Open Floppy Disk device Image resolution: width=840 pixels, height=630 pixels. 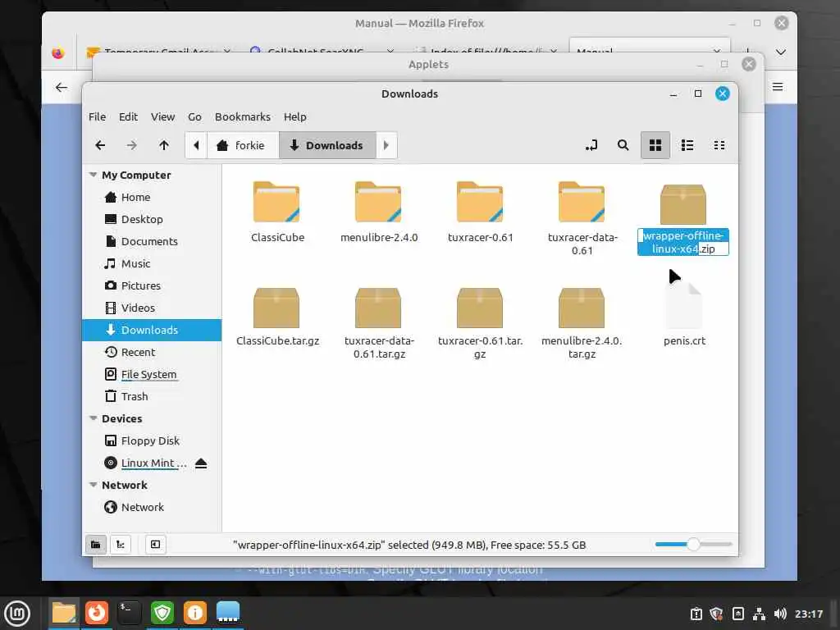tap(152, 441)
